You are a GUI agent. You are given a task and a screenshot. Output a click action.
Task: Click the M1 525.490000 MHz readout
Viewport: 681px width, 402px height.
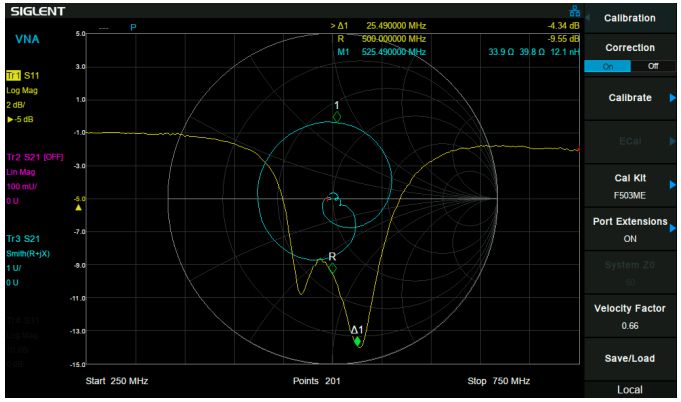click(381, 52)
